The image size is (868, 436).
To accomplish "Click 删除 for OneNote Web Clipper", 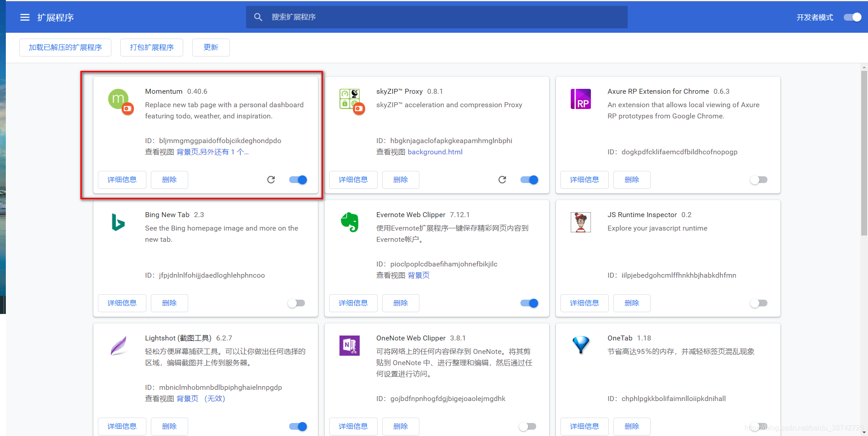I will pos(401,426).
